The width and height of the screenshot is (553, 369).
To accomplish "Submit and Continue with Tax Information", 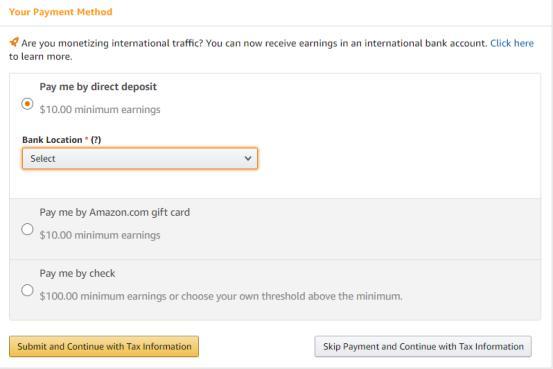I will point(104,346).
